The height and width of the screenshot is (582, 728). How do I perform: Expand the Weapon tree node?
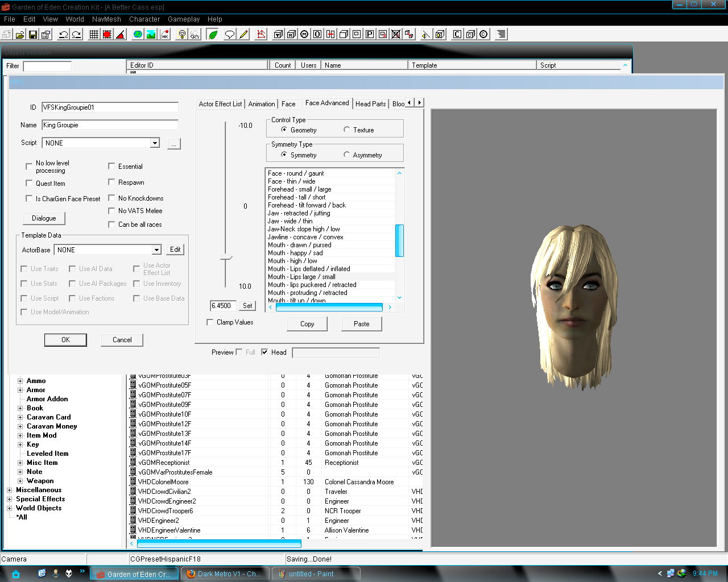click(20, 481)
